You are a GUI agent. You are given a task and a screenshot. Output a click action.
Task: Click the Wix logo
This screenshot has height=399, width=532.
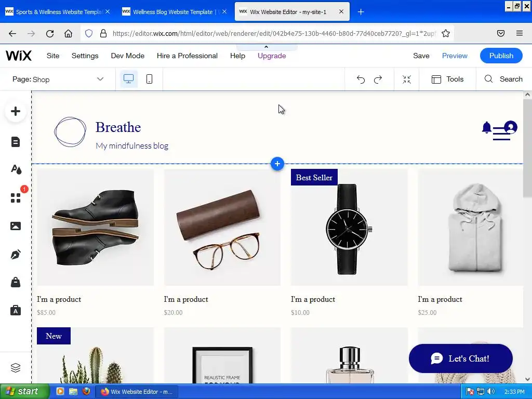(19, 56)
